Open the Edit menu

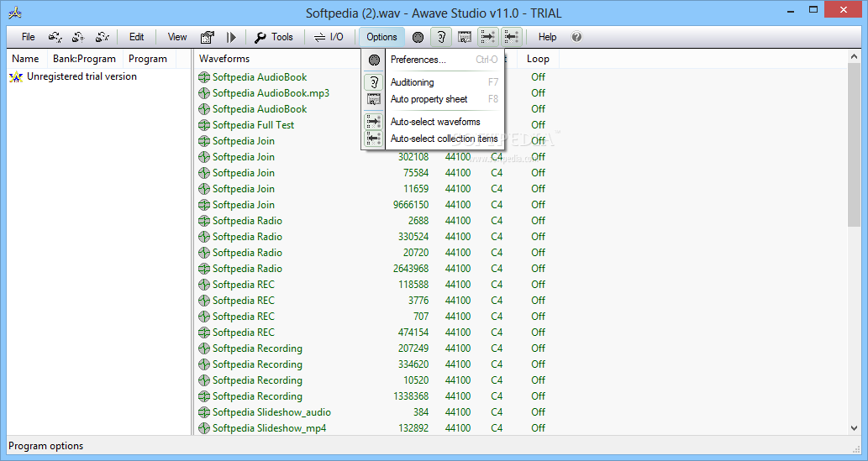click(137, 37)
